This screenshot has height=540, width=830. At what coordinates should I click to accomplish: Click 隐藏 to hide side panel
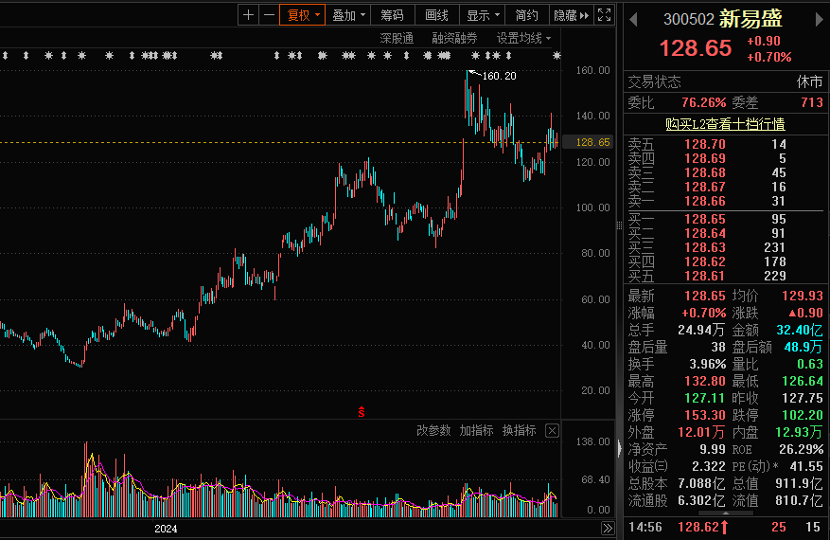pyautogui.click(x=571, y=15)
